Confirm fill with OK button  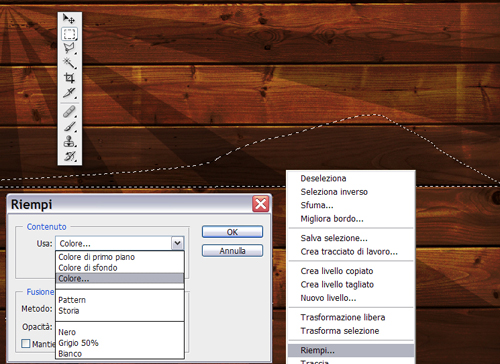point(232,232)
